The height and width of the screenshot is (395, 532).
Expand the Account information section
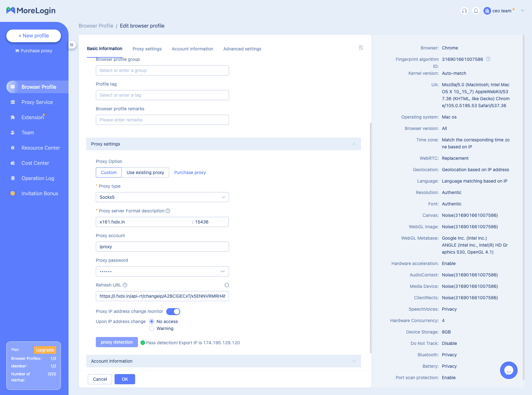pyautogui.click(x=354, y=361)
